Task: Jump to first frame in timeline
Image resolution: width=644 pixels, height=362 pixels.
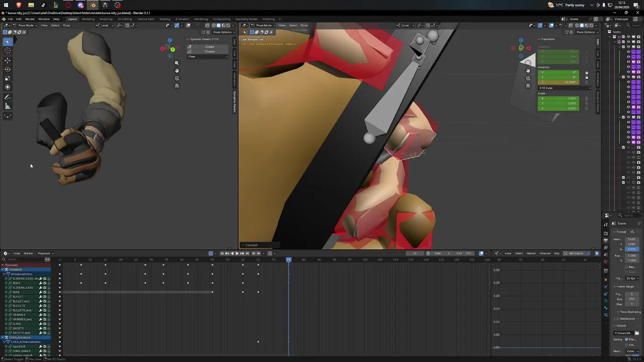Action: tap(222, 253)
